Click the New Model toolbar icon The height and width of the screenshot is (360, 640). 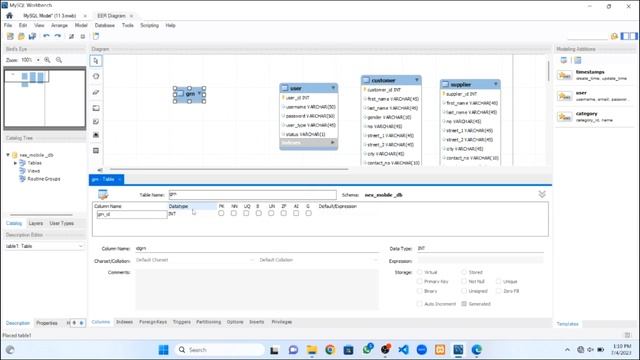pos(10,36)
